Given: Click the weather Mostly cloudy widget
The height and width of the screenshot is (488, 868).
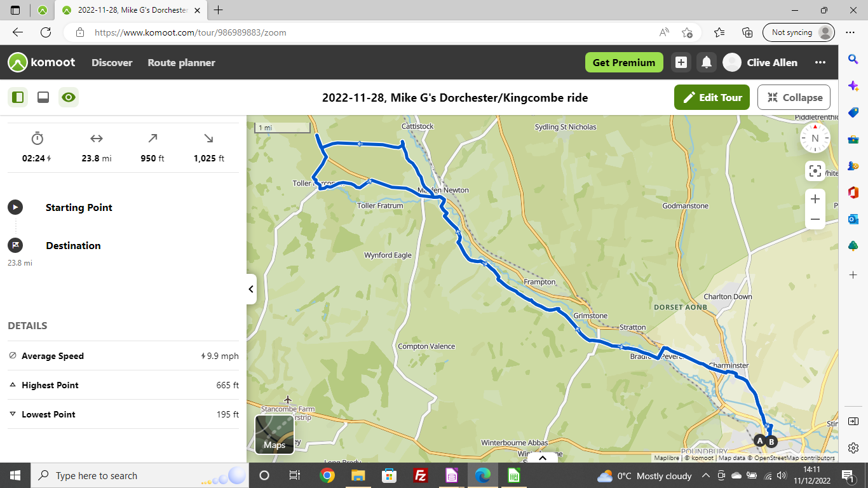Looking at the screenshot, I should pos(644,475).
